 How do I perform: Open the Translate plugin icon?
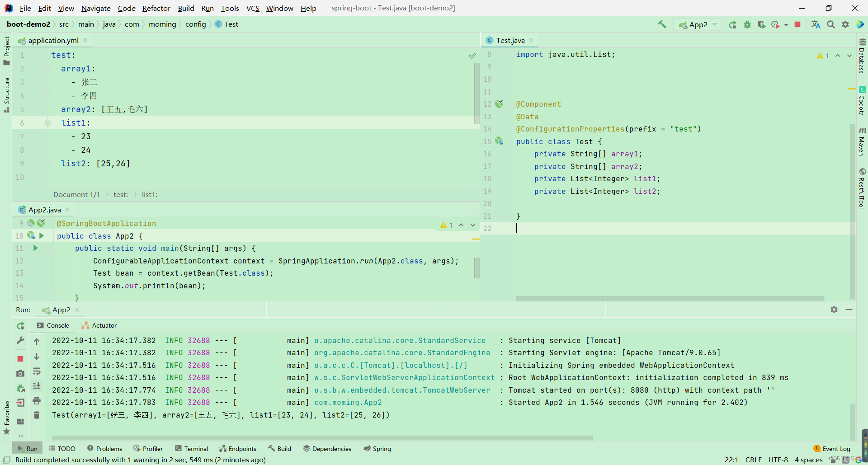(816, 24)
